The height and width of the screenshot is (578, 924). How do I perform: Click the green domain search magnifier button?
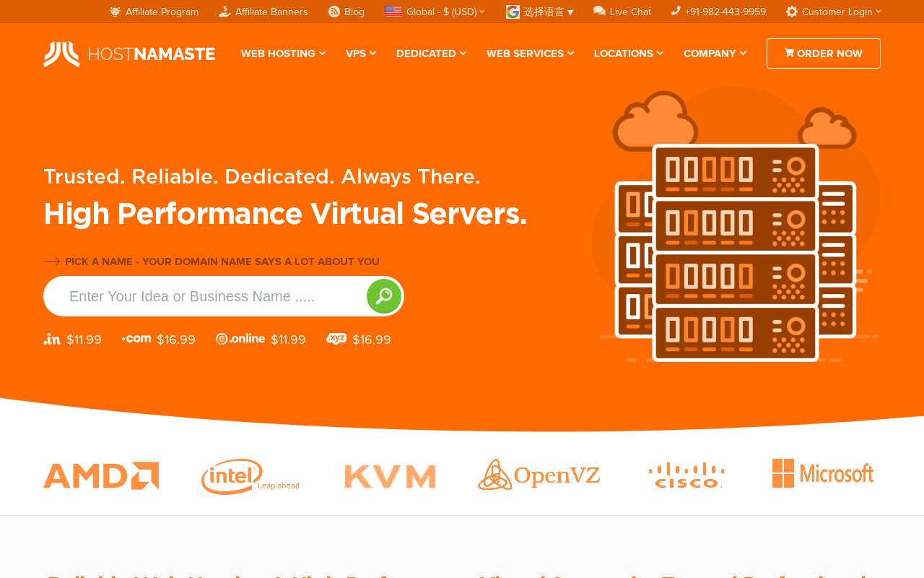point(384,296)
